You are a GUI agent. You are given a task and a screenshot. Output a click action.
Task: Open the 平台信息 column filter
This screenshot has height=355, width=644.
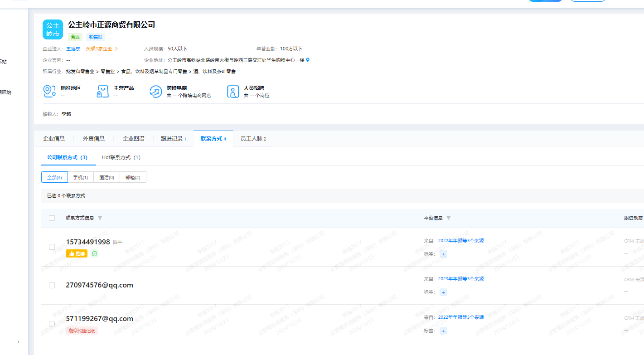point(449,218)
